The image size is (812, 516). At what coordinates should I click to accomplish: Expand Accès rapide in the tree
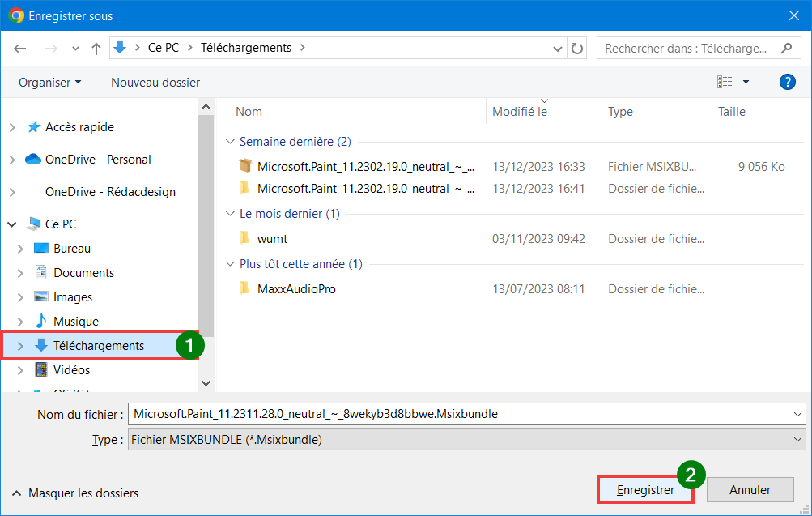coord(12,127)
